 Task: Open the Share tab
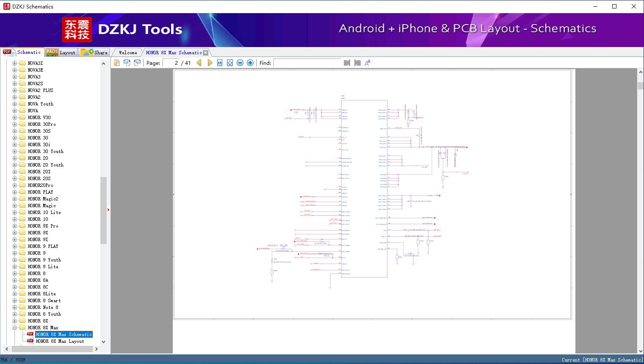click(x=94, y=53)
